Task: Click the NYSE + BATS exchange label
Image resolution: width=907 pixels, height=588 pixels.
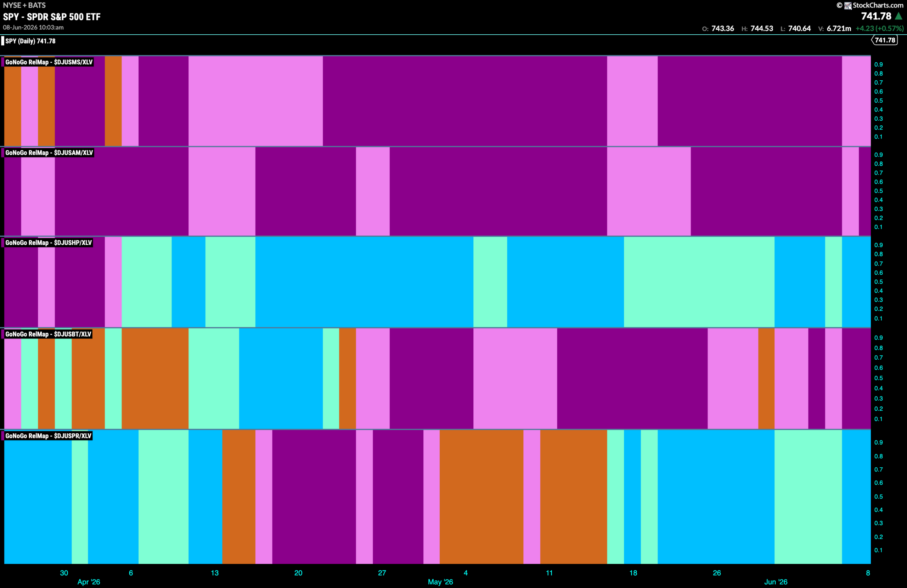Action: point(24,5)
